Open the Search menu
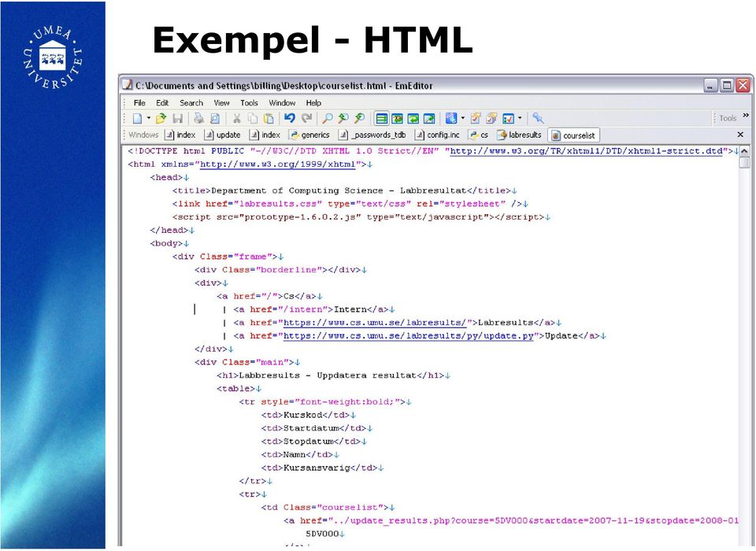The image size is (756, 551). tap(191, 102)
